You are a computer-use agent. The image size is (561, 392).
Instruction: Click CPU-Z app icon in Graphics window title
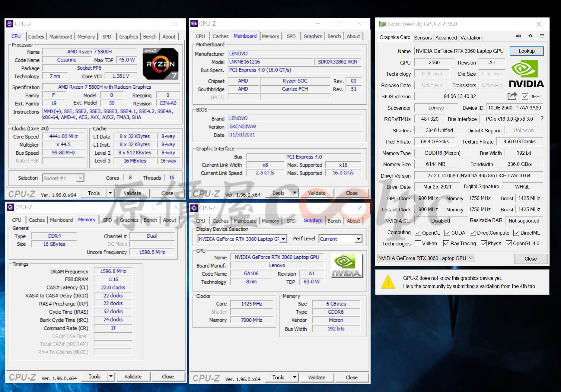[194, 208]
